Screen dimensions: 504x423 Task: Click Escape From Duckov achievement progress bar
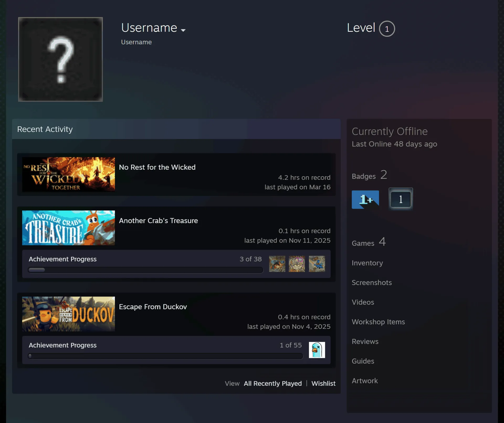165,356
